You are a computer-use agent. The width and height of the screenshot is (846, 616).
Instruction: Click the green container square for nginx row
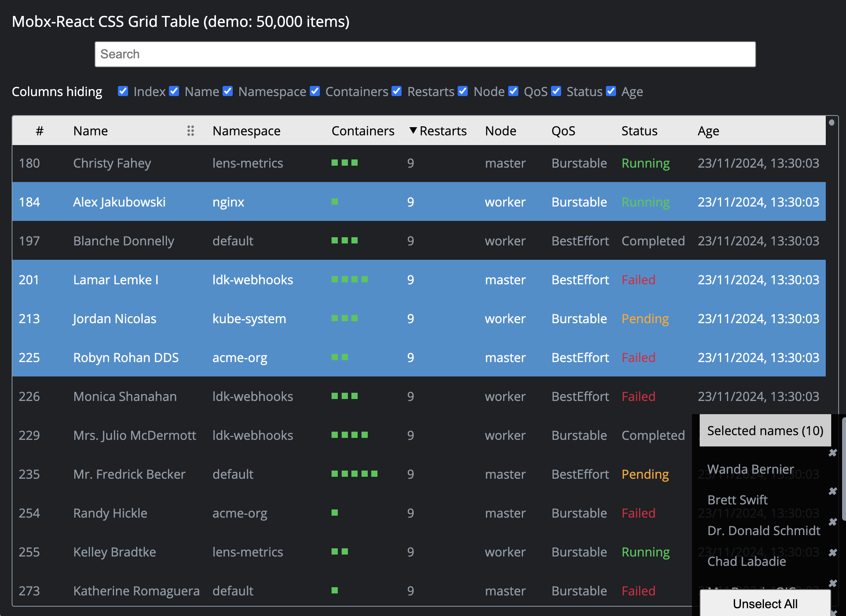[335, 201]
